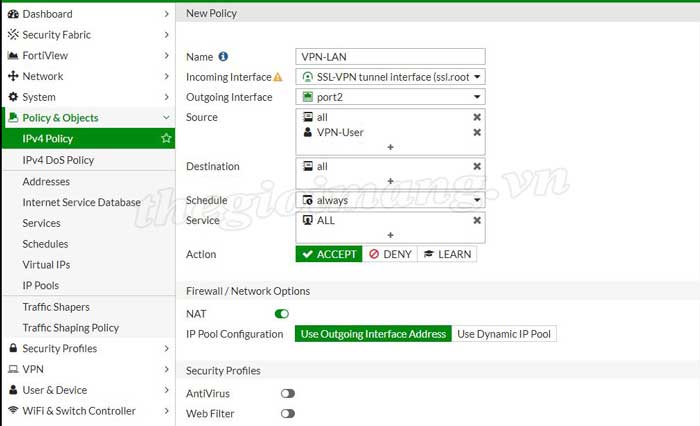Remove 'all' from Source field
The height and width of the screenshot is (426, 700).
477,117
